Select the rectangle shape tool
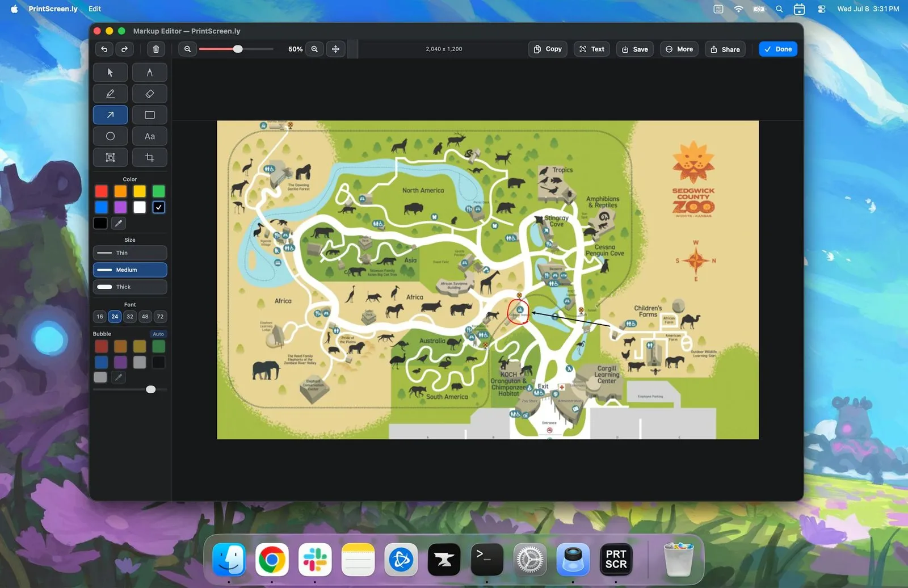908x588 pixels. click(x=150, y=115)
